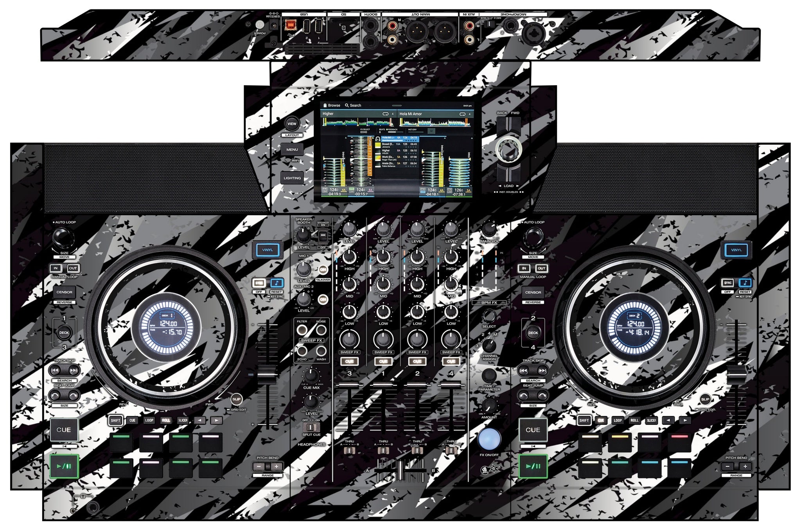The image size is (801, 532).
Task: Toggle AUX/MIC 2 ON button
Action: click(x=323, y=299)
